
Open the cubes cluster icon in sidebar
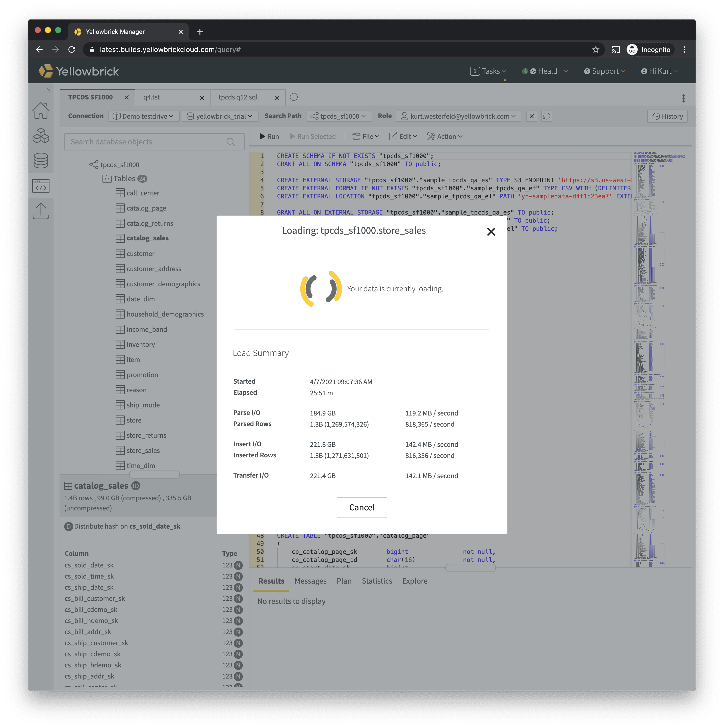(x=41, y=136)
